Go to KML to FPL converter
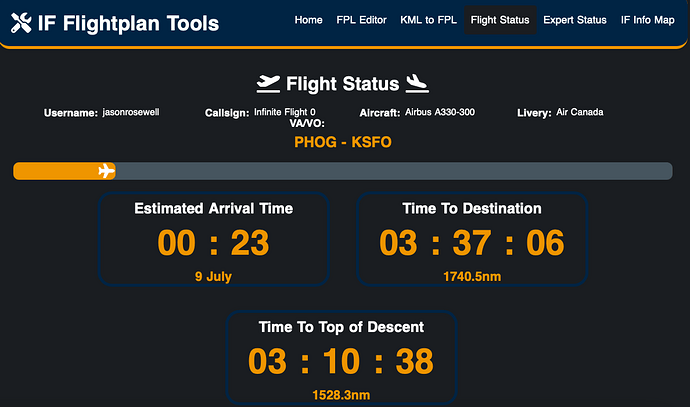The width and height of the screenshot is (690, 407). pyautogui.click(x=427, y=20)
